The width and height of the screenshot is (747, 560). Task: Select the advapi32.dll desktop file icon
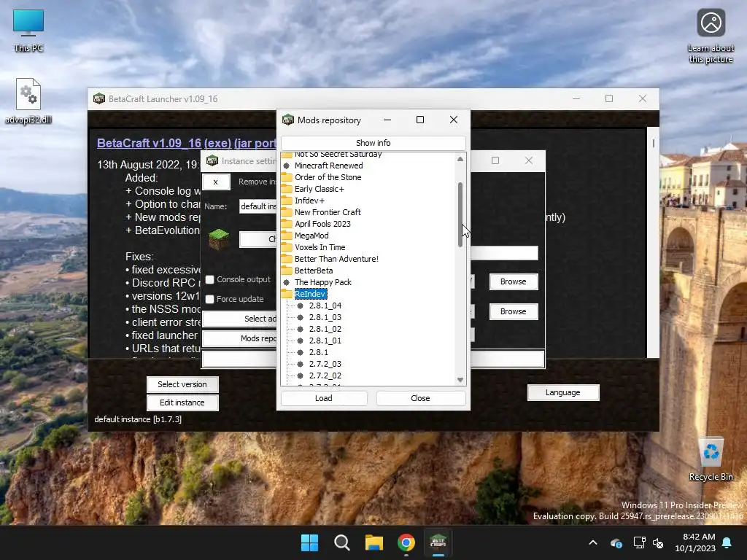28,101
